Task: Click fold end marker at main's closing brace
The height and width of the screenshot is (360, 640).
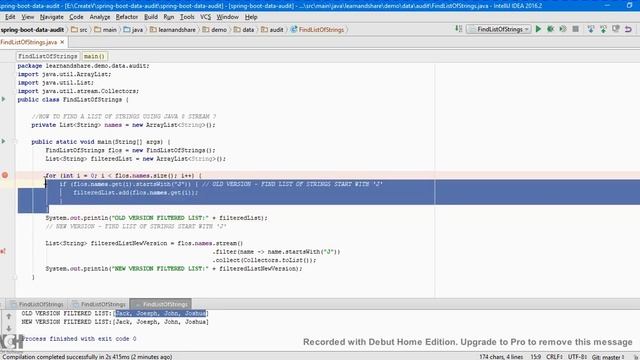Action: (x=15, y=277)
